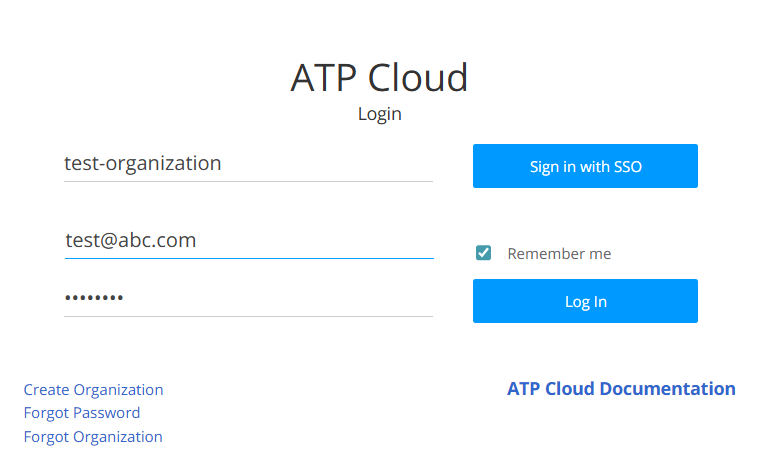Click the bold documentation link text
The image size is (757, 457).
[x=621, y=389]
